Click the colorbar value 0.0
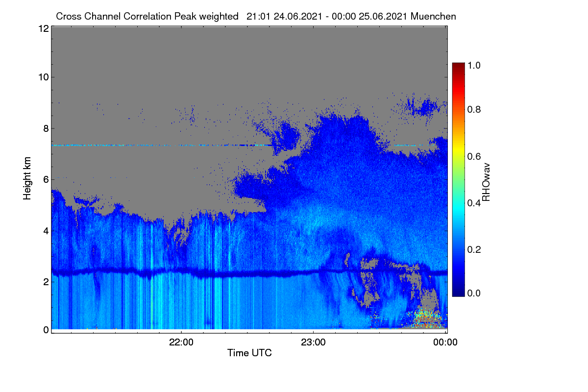Image resolution: width=588 pixels, height=392 pixels. tap(474, 293)
